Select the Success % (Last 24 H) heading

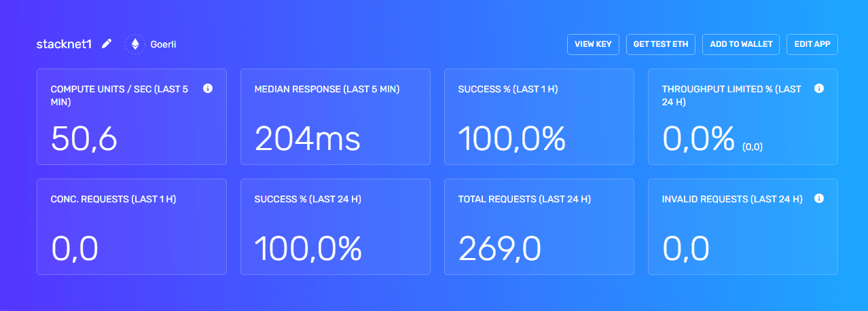tap(307, 199)
